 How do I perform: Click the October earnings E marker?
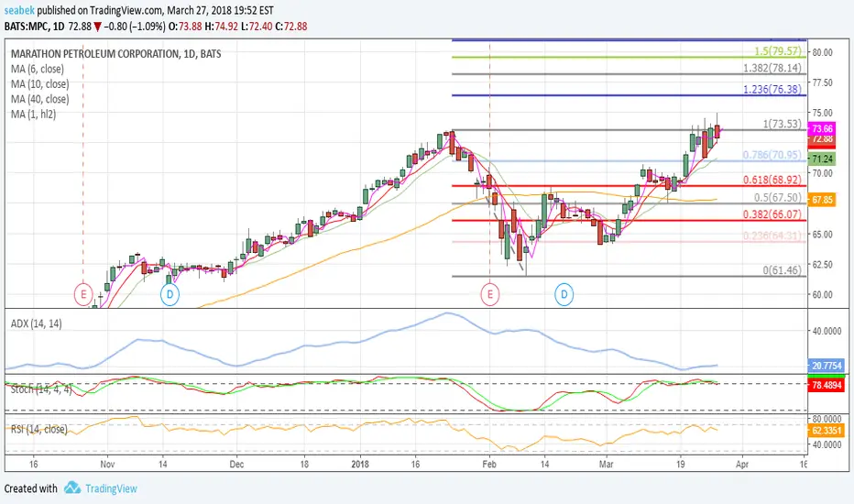point(83,295)
